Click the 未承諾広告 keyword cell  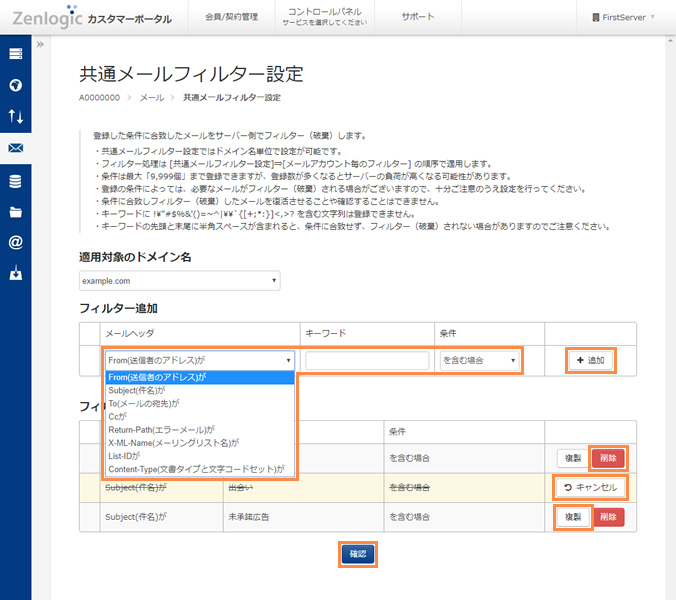pos(304,517)
